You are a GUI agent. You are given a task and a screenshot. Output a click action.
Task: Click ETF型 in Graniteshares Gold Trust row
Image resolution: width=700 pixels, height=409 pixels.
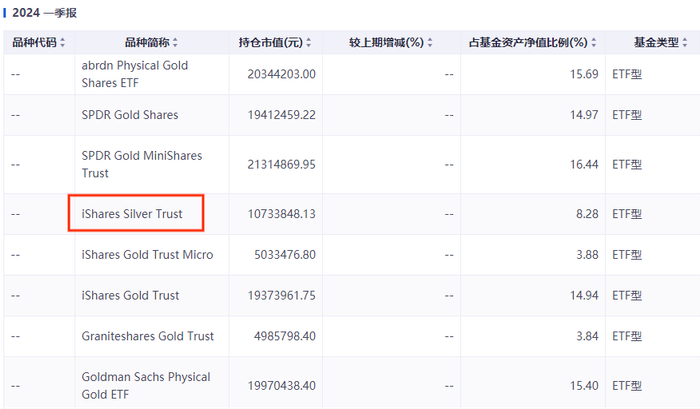627,336
